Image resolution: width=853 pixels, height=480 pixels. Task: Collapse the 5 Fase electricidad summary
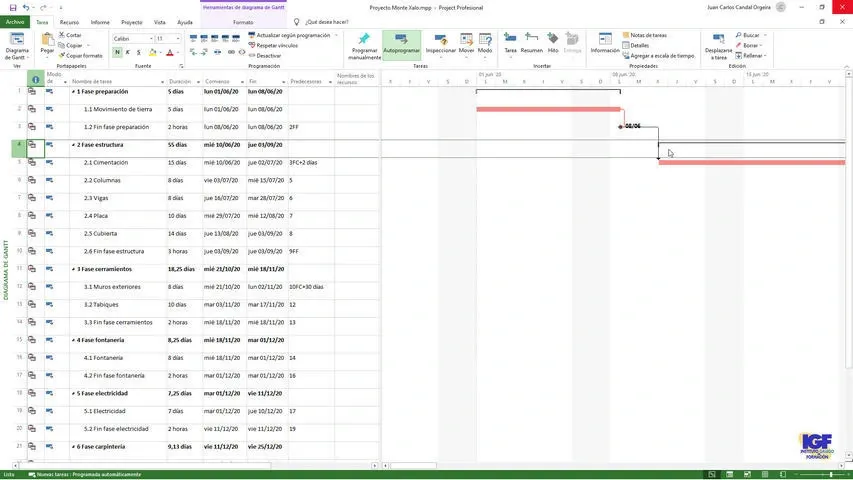click(x=73, y=393)
